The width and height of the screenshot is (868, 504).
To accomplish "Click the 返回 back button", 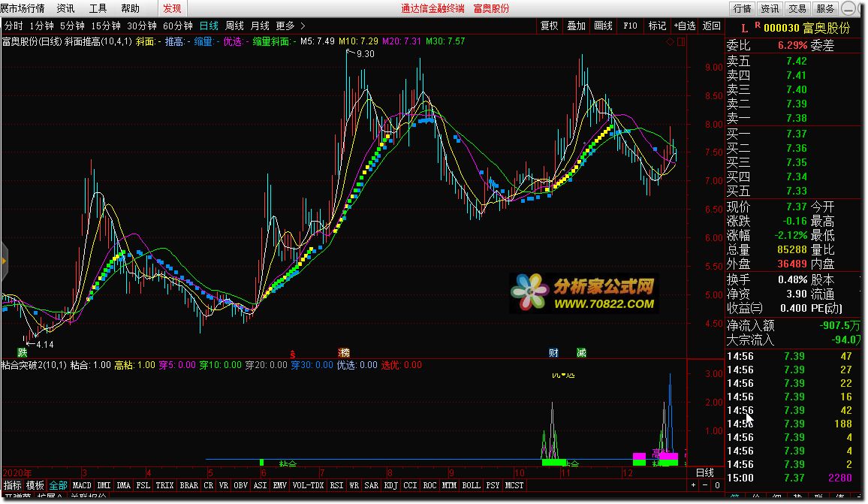I will pos(711,26).
